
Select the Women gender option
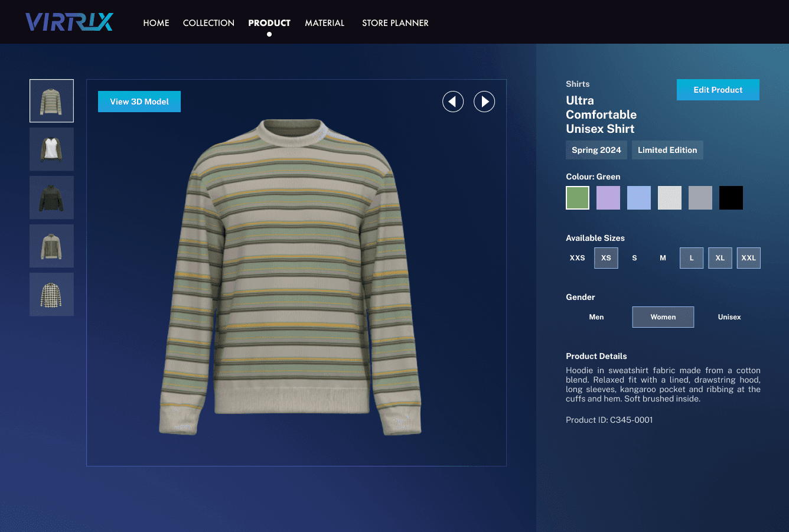pos(663,316)
